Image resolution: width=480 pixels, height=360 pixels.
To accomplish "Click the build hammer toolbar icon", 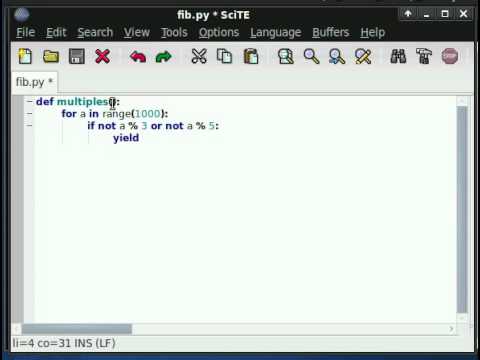I will (x=424, y=56).
